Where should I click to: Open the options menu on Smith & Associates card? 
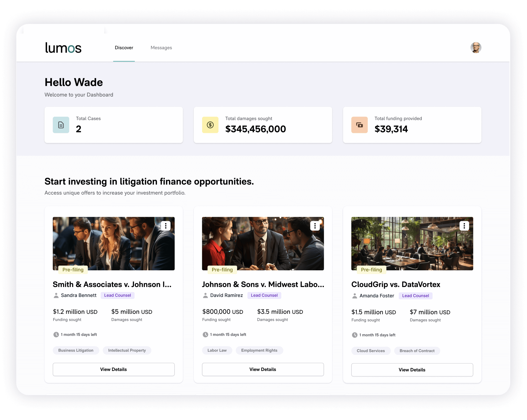pos(166,226)
